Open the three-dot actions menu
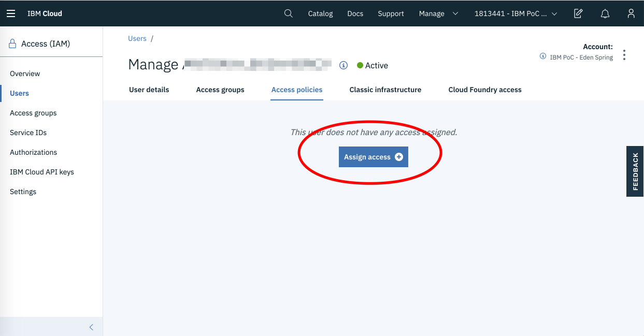644x336 pixels. tap(624, 55)
